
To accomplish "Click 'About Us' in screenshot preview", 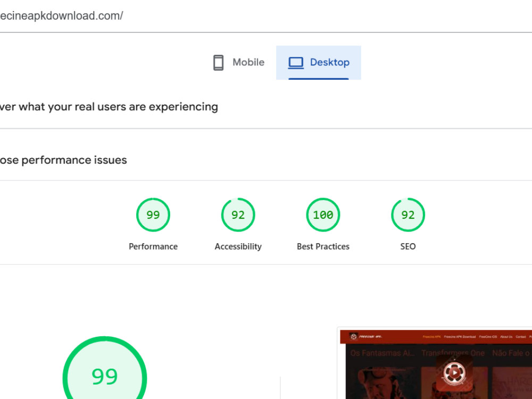I will tap(506, 337).
